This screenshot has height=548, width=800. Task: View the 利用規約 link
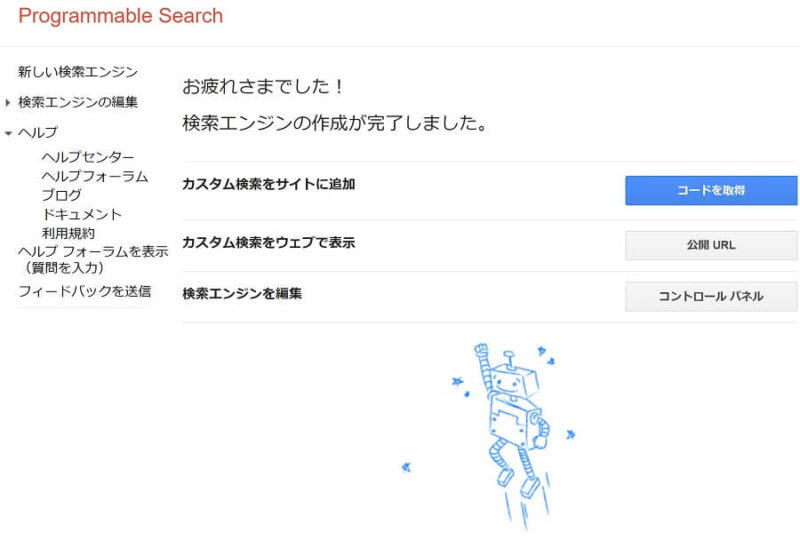pyautogui.click(x=68, y=233)
